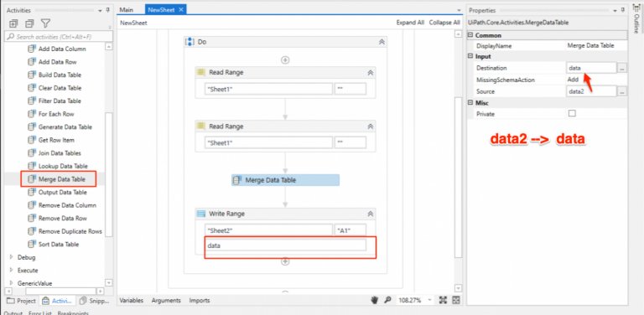Click Collapse All in the designer
644x315 pixels.
tap(444, 23)
